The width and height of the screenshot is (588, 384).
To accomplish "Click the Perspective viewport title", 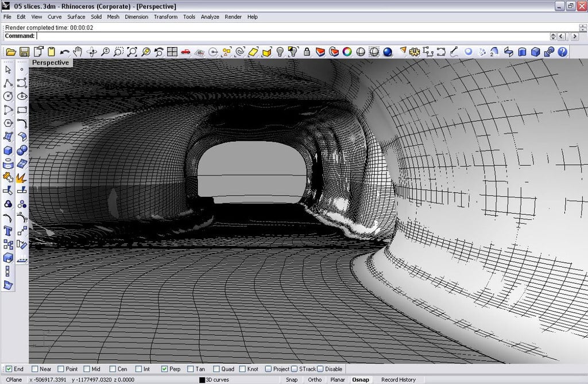I will (x=51, y=62).
